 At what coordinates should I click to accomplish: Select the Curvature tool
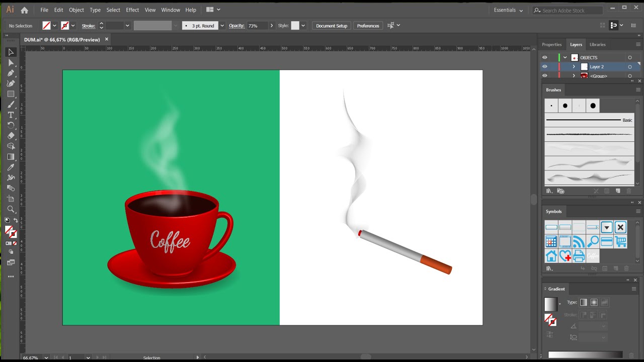11,83
